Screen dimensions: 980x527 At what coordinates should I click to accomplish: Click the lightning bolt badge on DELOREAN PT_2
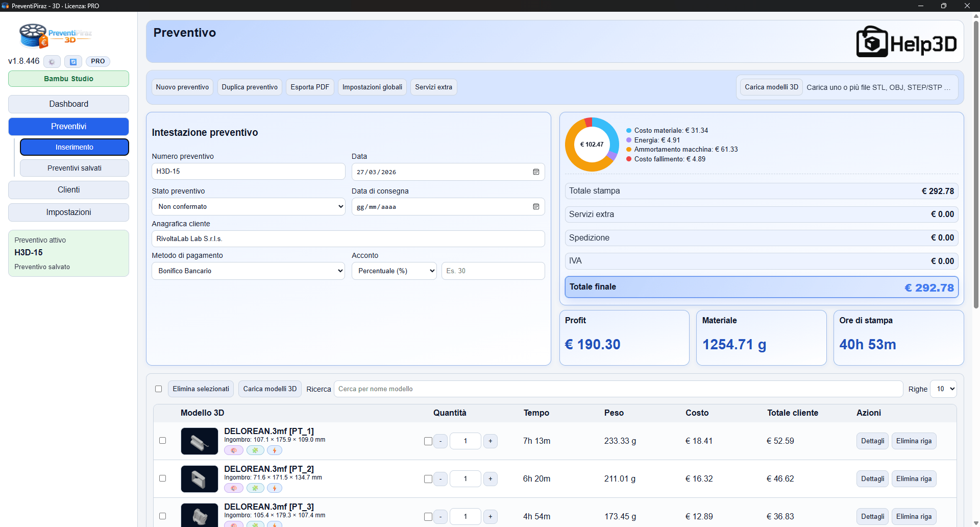pos(275,488)
